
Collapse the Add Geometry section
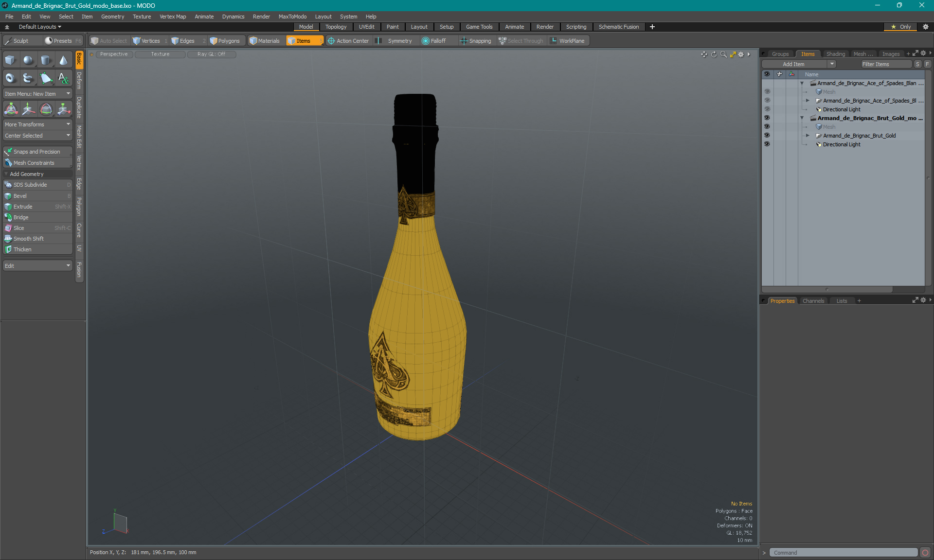tap(6, 174)
